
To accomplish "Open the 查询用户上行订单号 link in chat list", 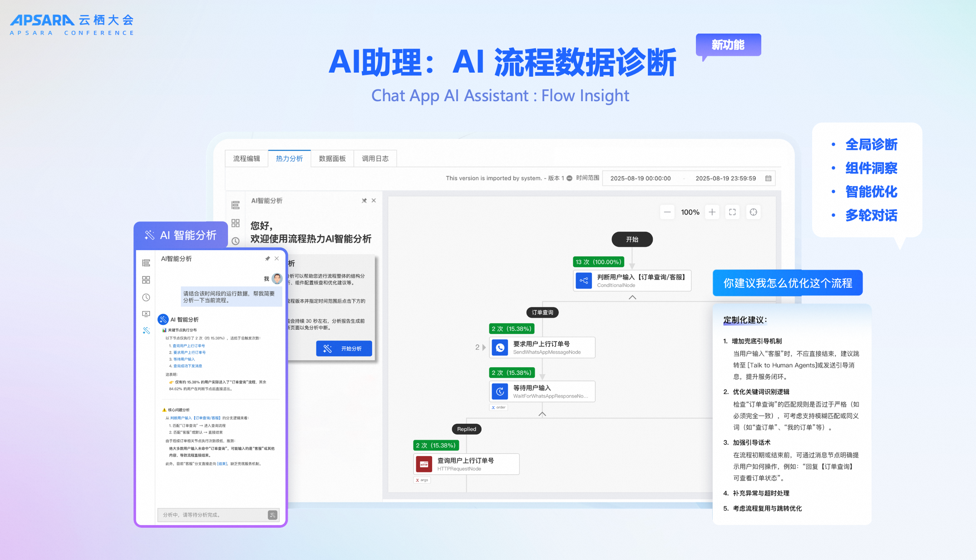I will point(189,346).
